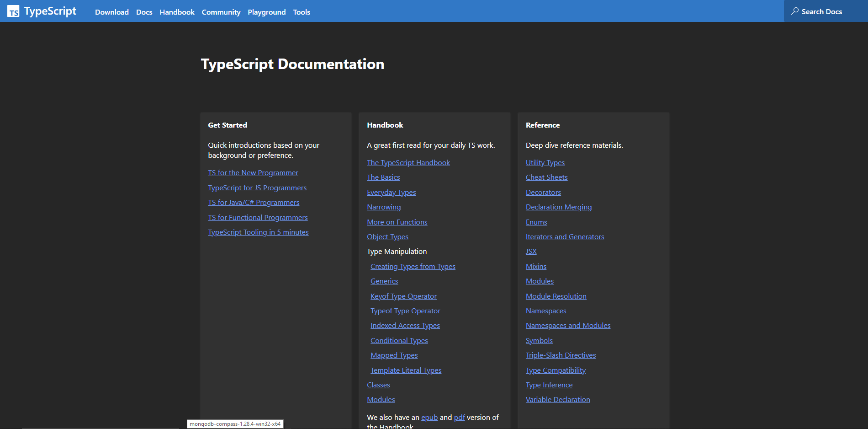Screen dimensions: 868x429
Task: Open Utility Types link
Action: tap(545, 163)
